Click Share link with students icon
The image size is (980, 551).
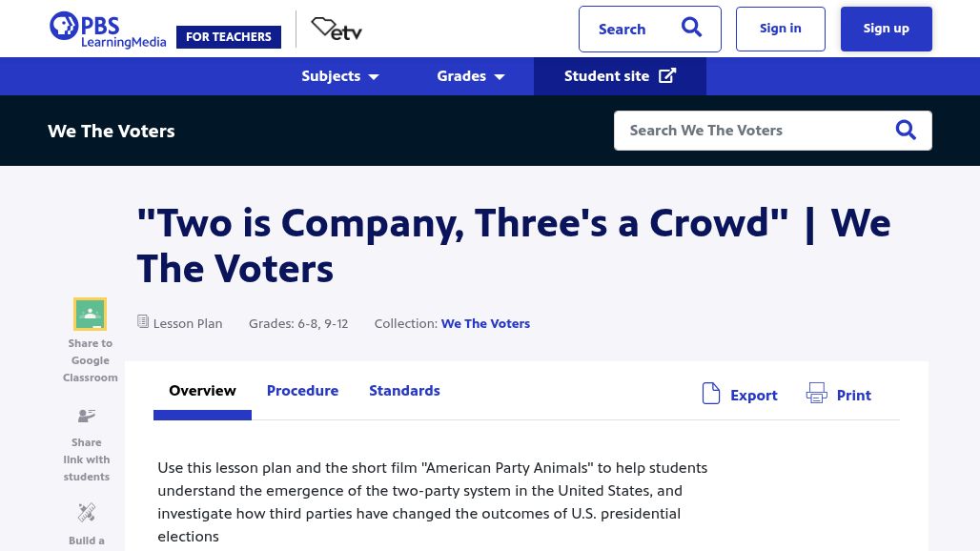point(87,416)
